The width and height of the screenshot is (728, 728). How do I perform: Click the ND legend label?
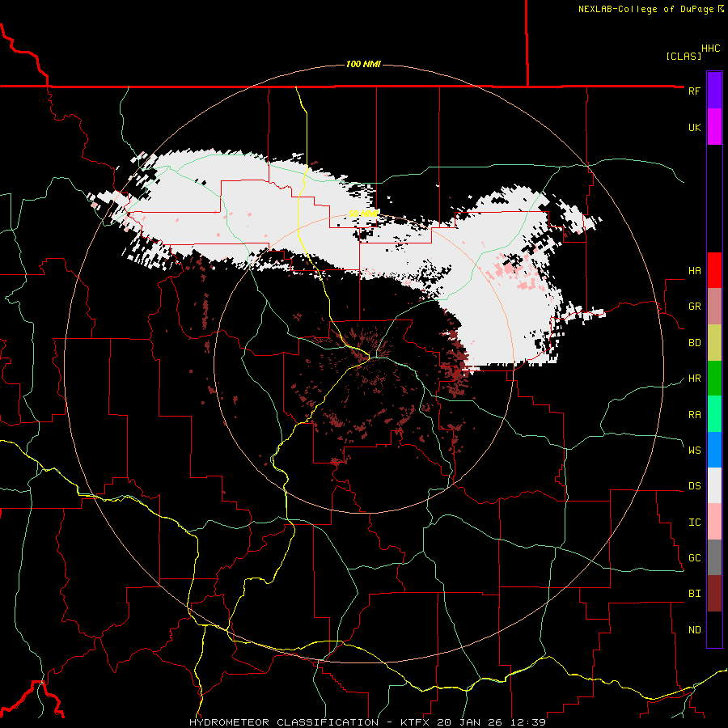click(694, 630)
